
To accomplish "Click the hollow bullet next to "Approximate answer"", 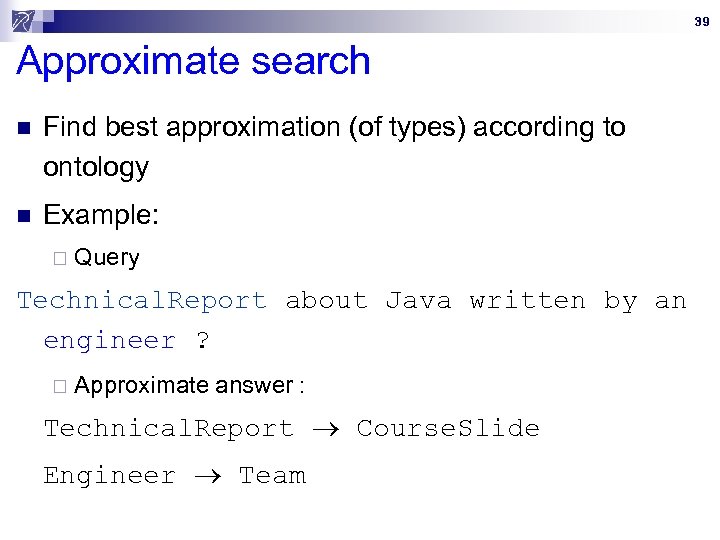I will (x=60, y=387).
